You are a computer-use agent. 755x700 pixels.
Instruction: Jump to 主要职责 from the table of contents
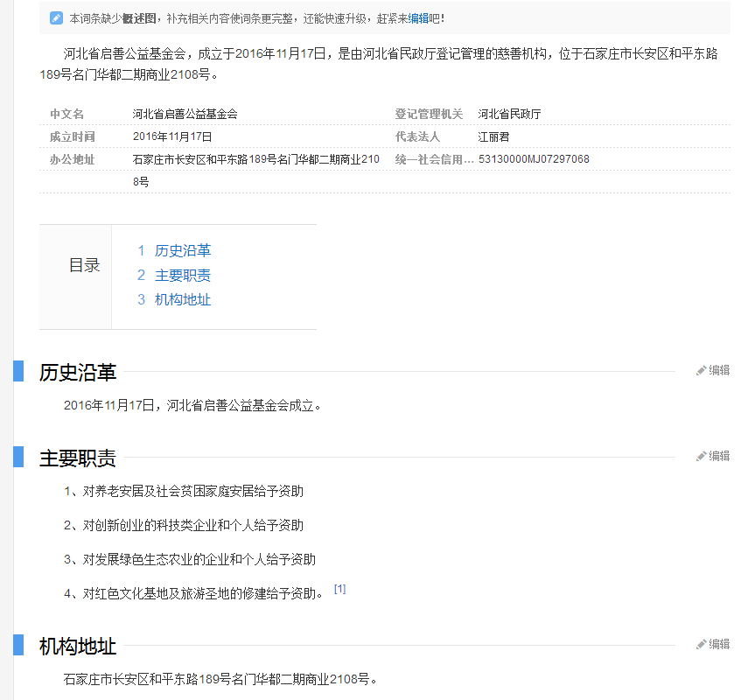pyautogui.click(x=182, y=276)
